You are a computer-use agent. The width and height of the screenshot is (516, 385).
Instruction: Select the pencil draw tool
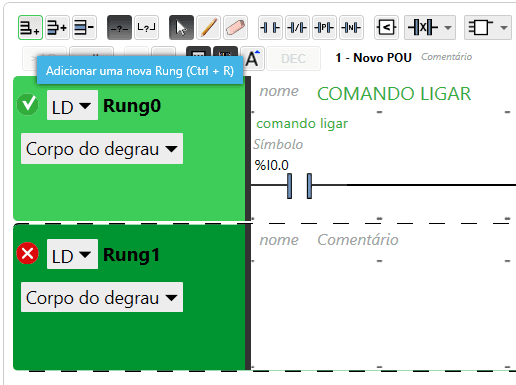tap(208, 27)
